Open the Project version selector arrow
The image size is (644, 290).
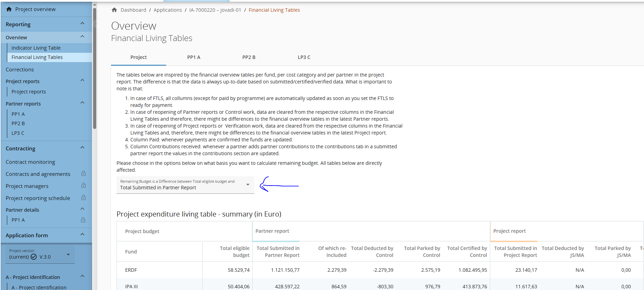pos(68,255)
